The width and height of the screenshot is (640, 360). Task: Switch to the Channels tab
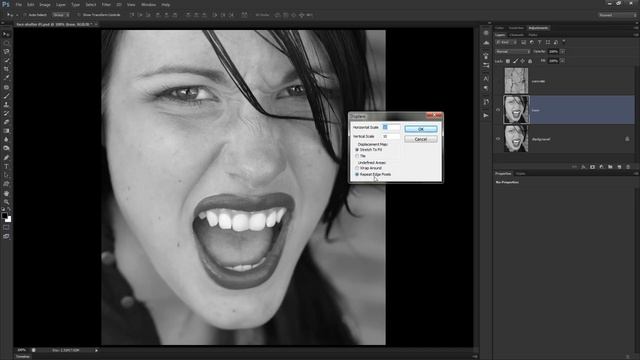516,35
